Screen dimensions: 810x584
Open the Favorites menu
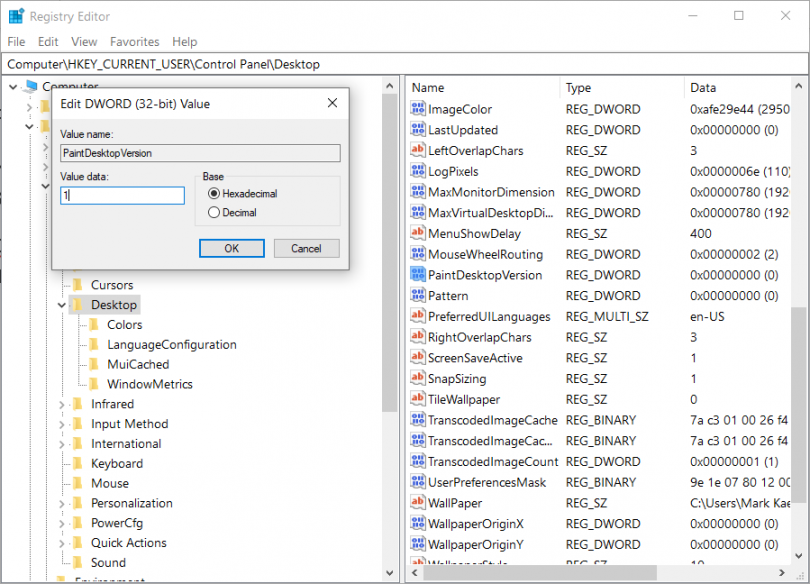pos(134,42)
